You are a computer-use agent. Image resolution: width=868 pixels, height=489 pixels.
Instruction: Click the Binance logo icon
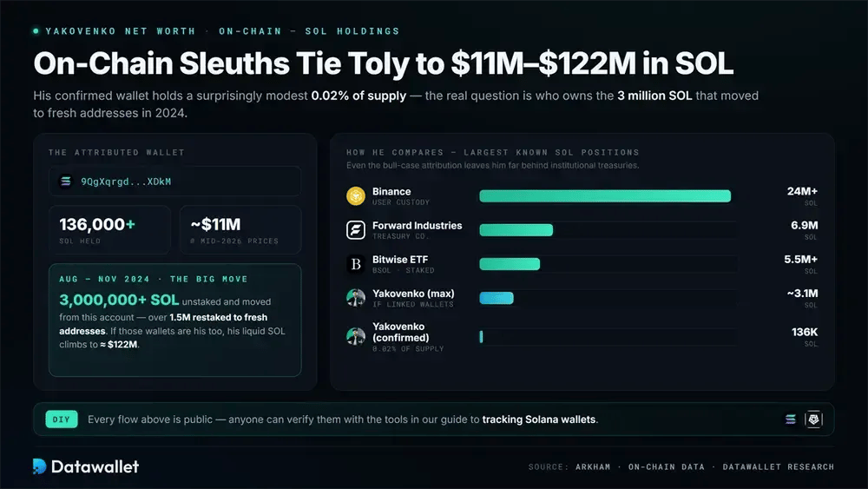click(x=356, y=196)
